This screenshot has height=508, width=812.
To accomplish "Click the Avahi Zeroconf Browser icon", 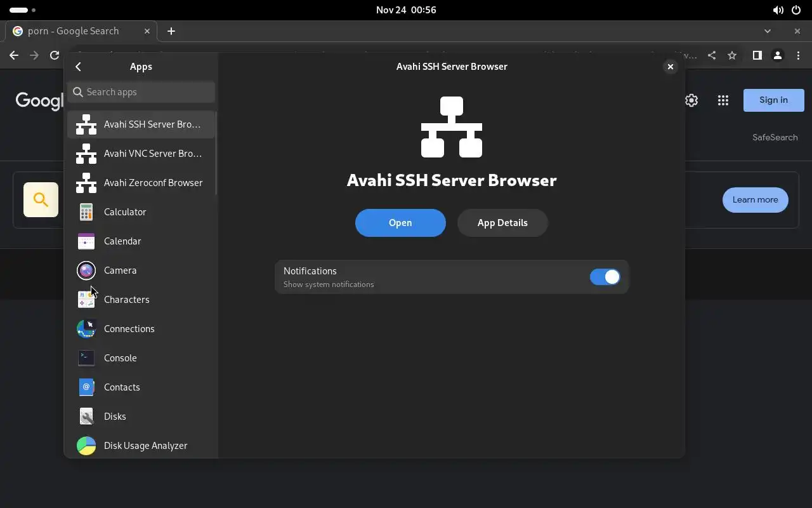I will click(86, 183).
